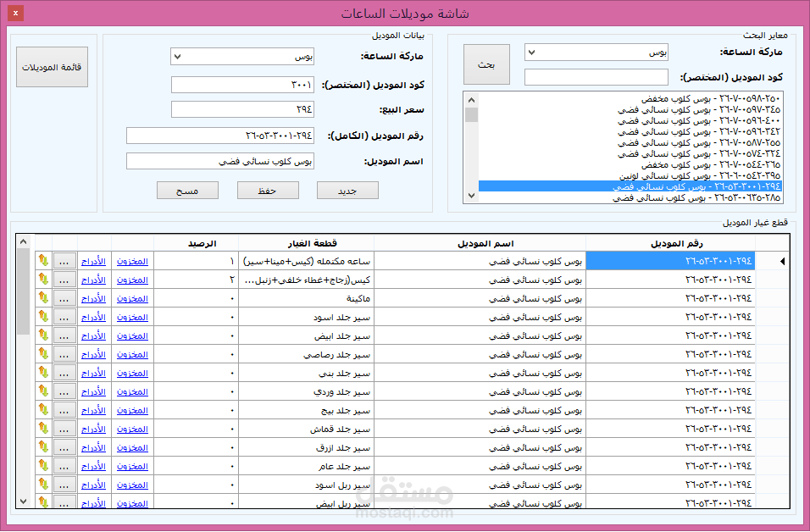Click the ellipsis button in the "ساعة مكتمله" row
The image size is (810, 532).
coord(63,261)
